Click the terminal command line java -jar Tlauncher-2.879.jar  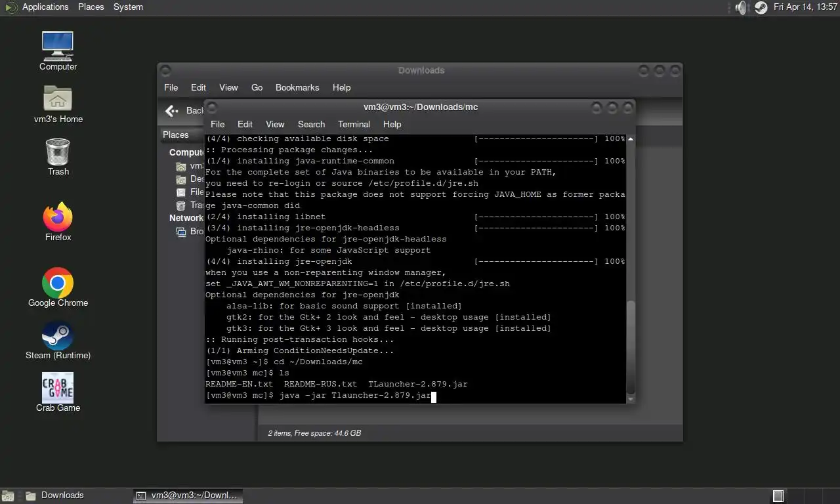point(355,395)
